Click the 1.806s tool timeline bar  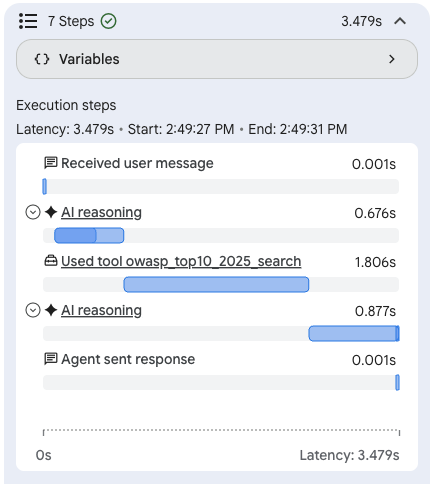pyautogui.click(x=216, y=285)
